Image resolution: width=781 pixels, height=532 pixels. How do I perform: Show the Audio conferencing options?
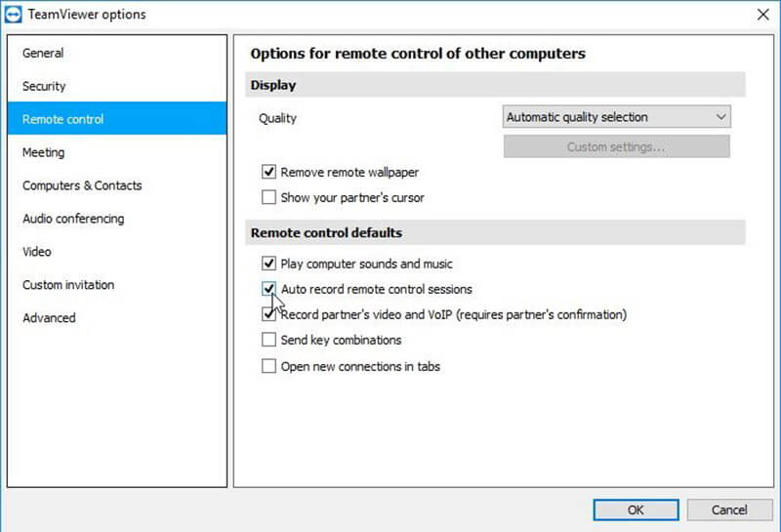coord(73,219)
